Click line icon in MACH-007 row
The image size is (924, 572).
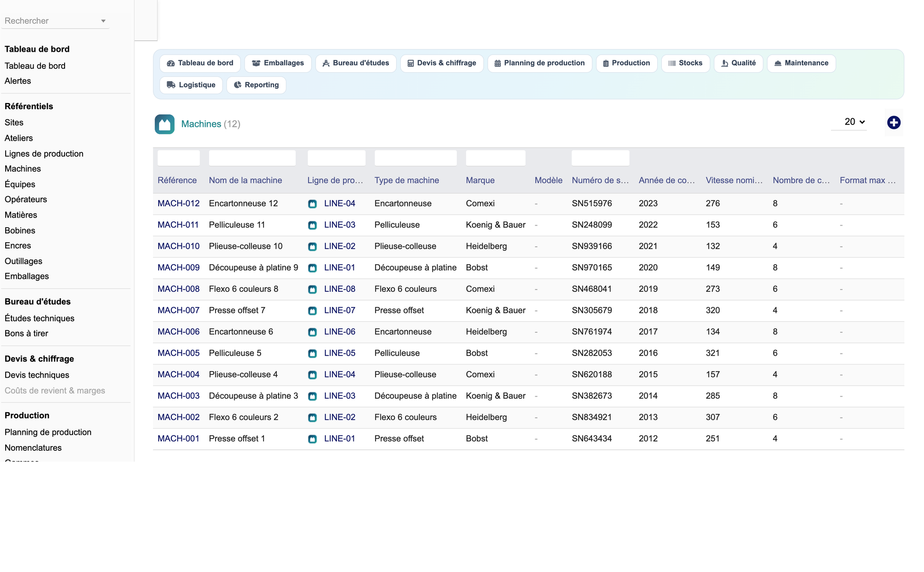[x=312, y=311]
